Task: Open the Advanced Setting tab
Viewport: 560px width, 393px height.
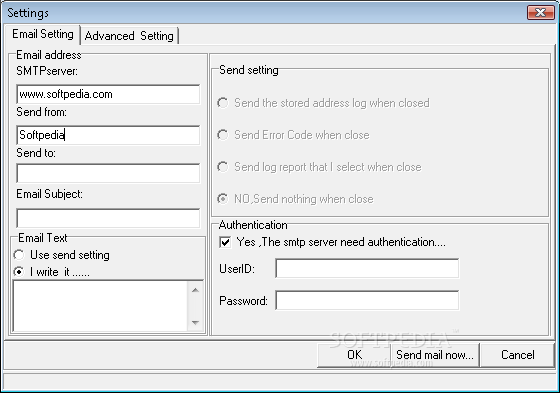Action: [x=129, y=36]
